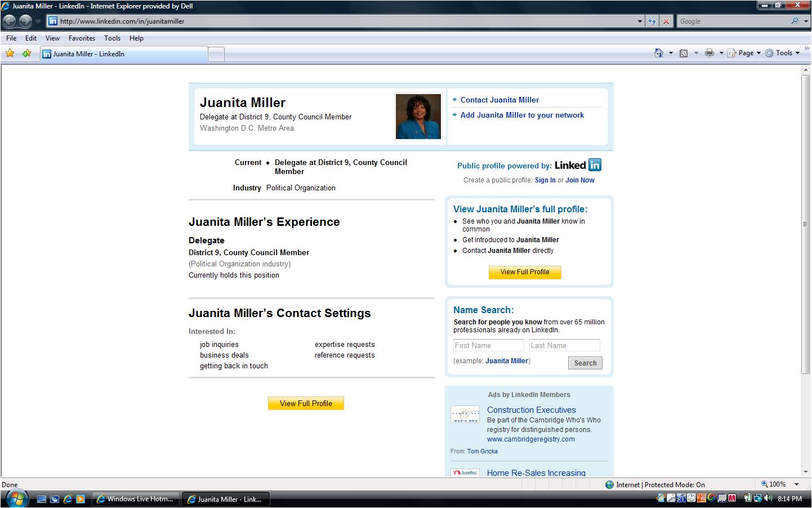Click the Add to Favorites icon
Image resolution: width=812 pixels, height=508 pixels.
[26, 53]
